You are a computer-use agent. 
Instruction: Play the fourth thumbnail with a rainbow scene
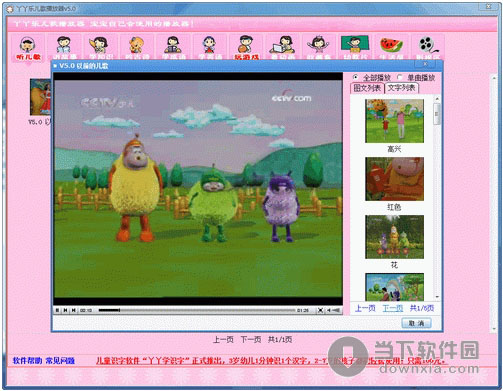394,287
